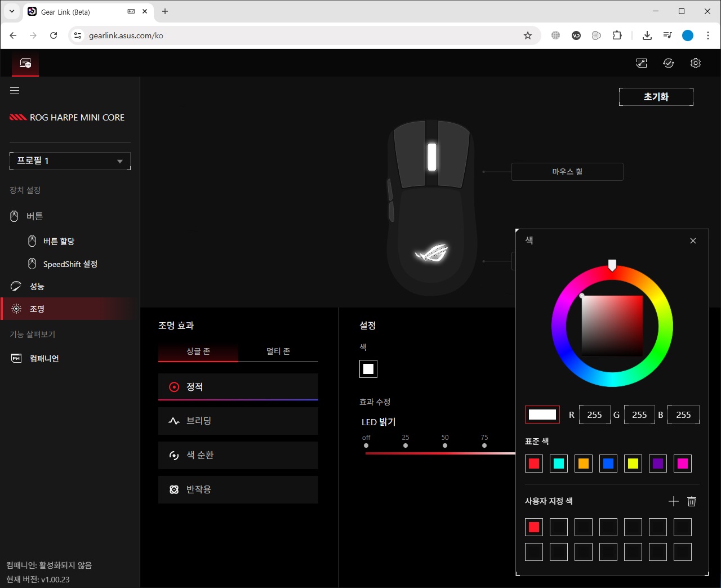
Task: Switch to the 싱글 존 tab
Action: click(x=198, y=351)
